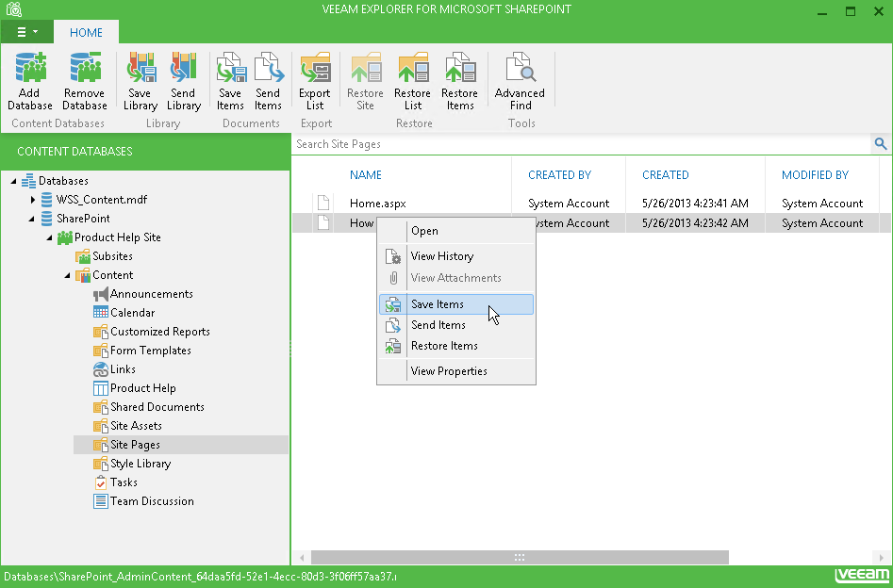The height and width of the screenshot is (588, 893).
Task: Choose View Properties in the context menu
Action: click(456, 371)
